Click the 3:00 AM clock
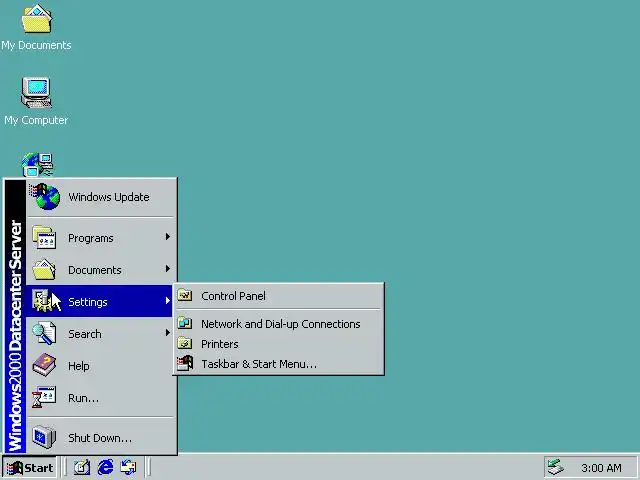Image resolution: width=640 pixels, height=480 pixels. 601,468
